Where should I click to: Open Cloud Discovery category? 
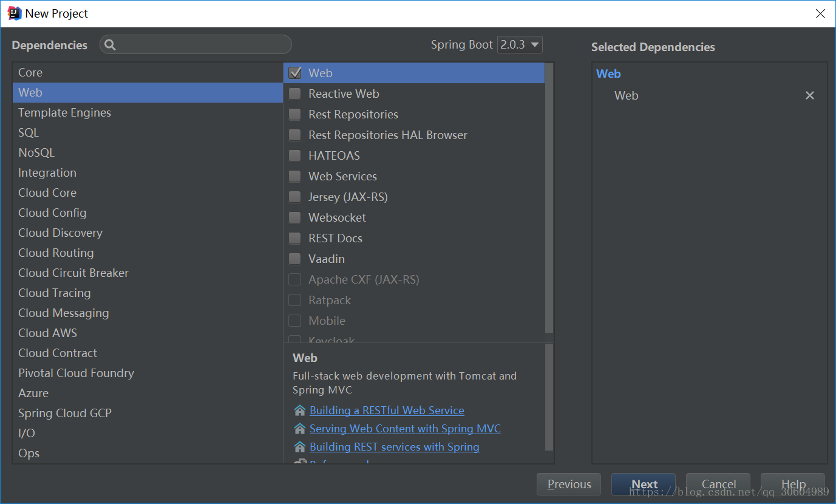point(148,233)
